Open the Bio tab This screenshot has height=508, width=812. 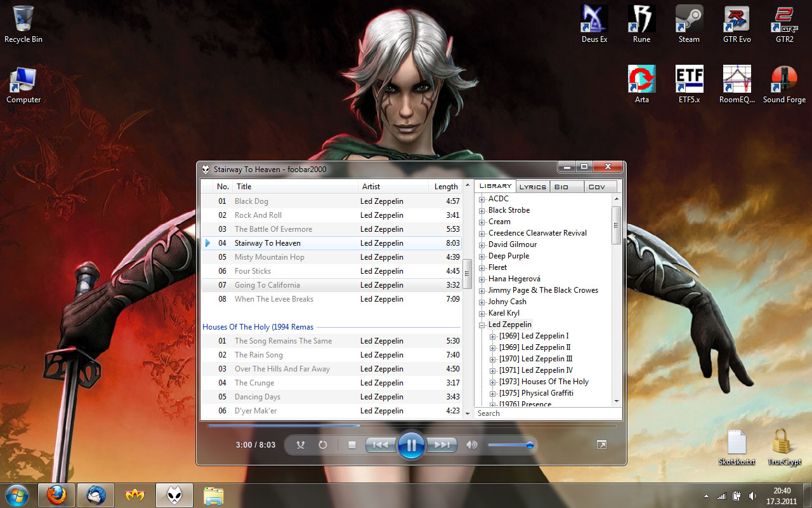(x=566, y=187)
